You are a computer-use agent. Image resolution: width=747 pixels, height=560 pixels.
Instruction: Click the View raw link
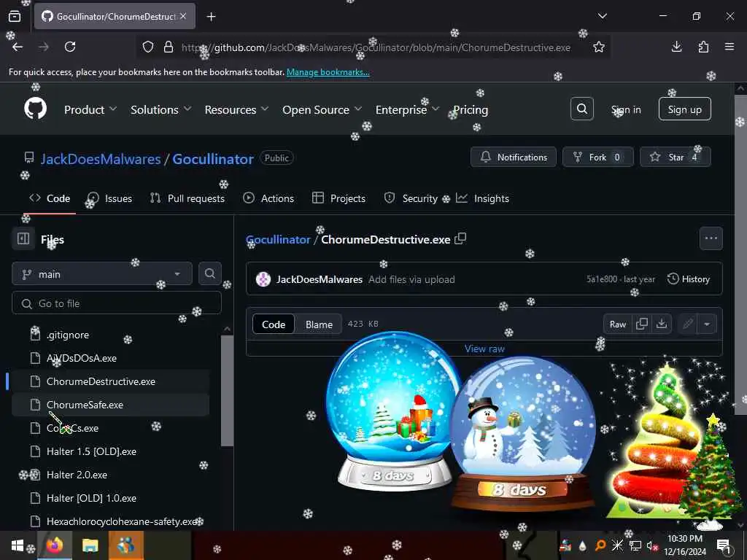coord(484,349)
